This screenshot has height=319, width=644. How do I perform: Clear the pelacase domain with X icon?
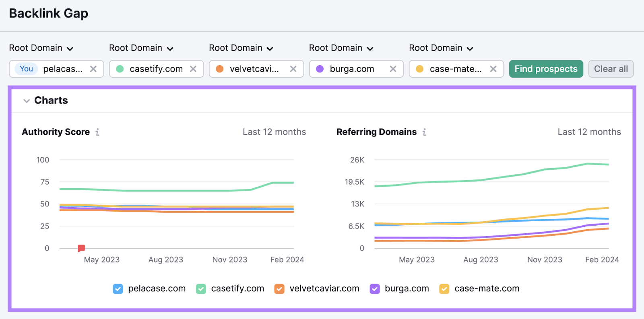93,69
